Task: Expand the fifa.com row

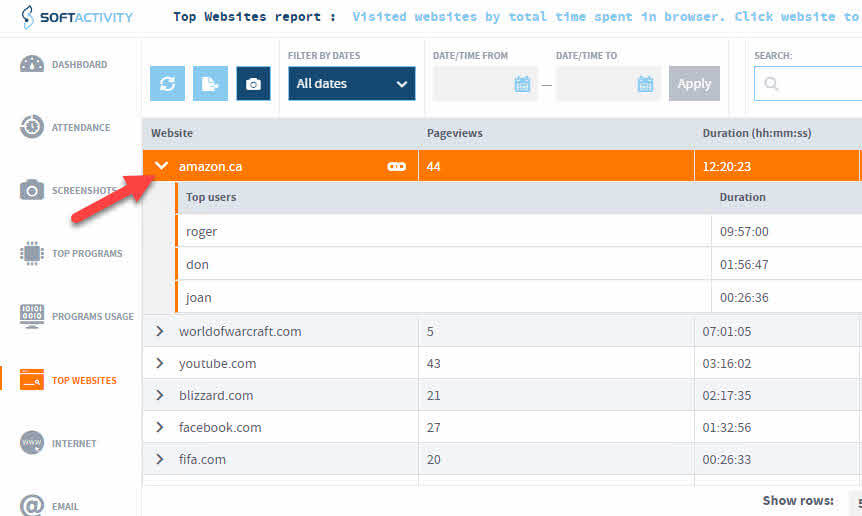Action: tap(159, 458)
